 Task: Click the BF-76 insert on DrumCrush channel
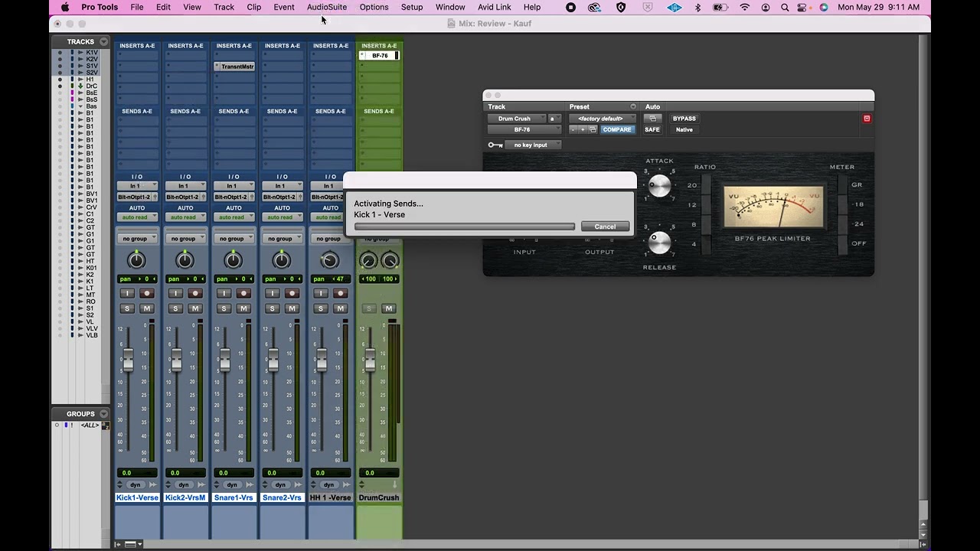379,56
